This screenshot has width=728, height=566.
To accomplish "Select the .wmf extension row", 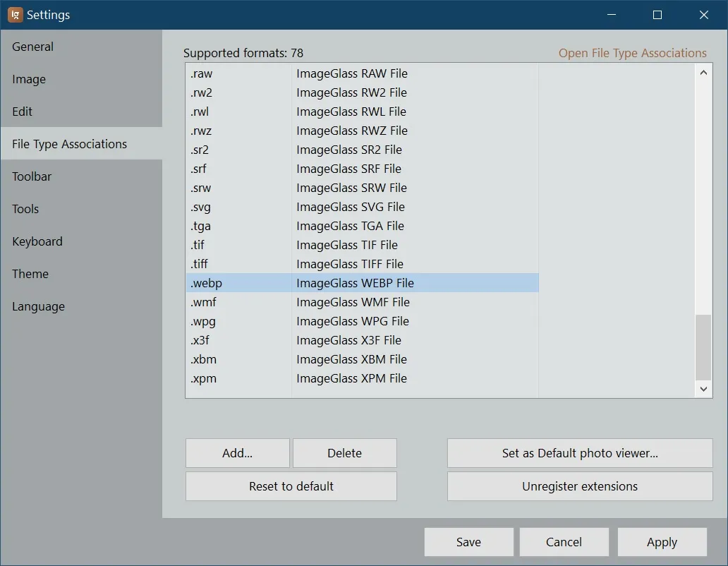I will pyautogui.click(x=362, y=302).
